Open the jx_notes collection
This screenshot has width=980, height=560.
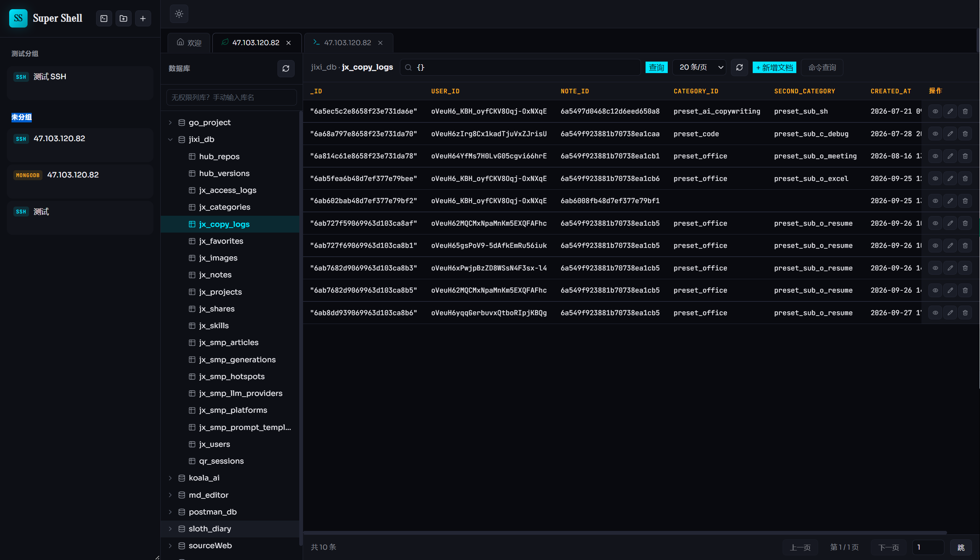pyautogui.click(x=230, y=275)
